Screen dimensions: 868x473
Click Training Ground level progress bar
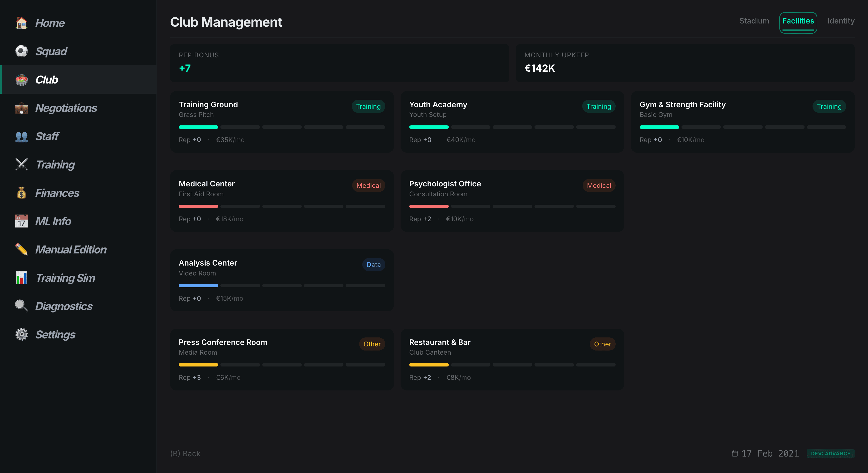click(x=282, y=127)
